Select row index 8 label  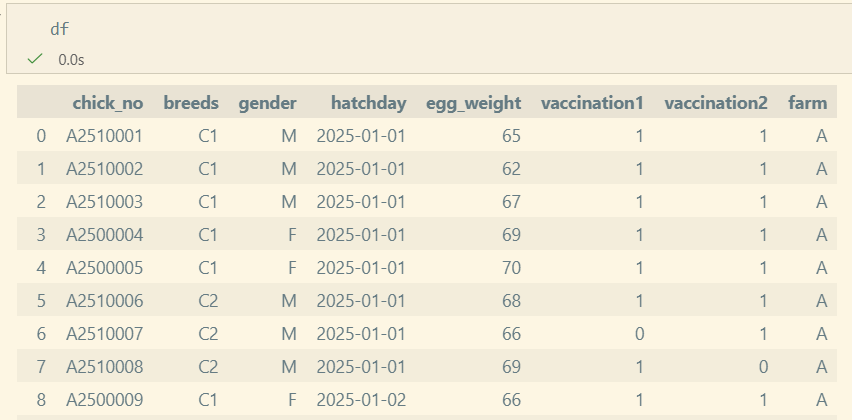tap(41, 400)
